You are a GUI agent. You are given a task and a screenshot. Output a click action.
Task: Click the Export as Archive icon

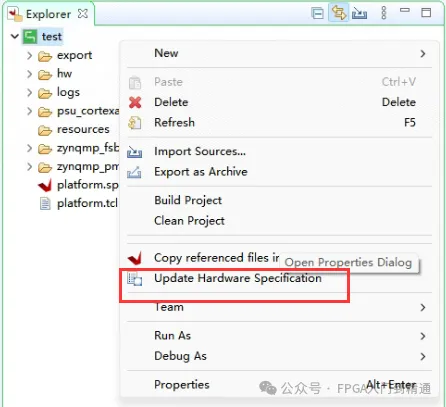tap(134, 172)
